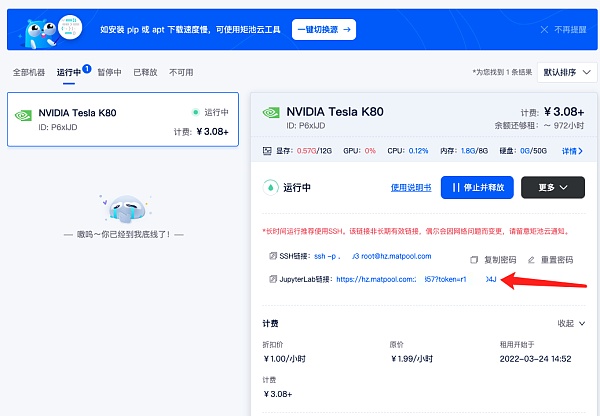Click the green 运行中 status droplet icon
The width and height of the screenshot is (600, 416).
pyautogui.click(x=269, y=187)
